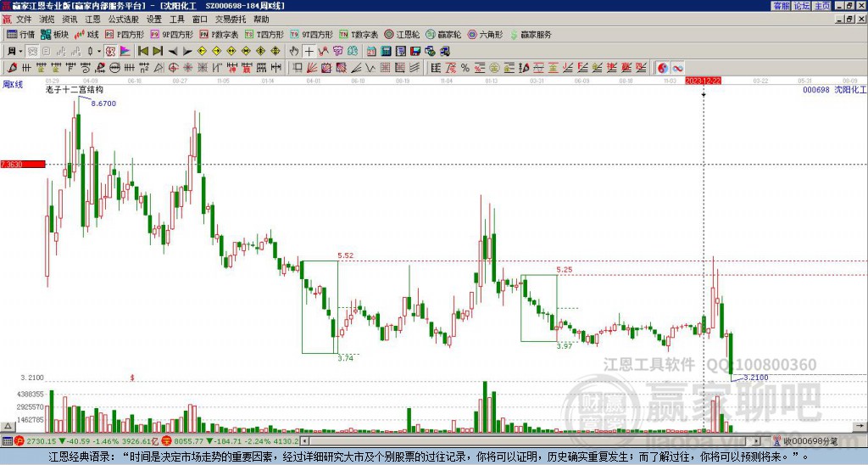Click the 主页 homepage button
The height and width of the screenshot is (465, 868).
822,6
